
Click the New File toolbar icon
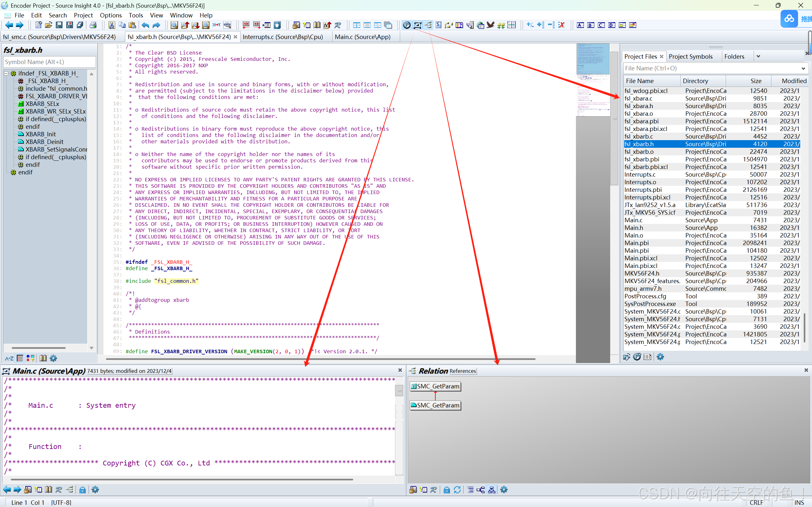tap(38, 25)
